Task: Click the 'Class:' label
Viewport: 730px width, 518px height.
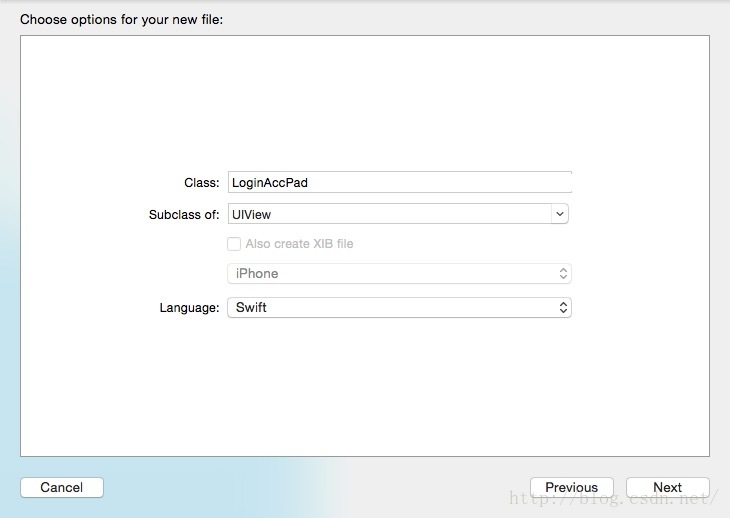Action: pyautogui.click(x=202, y=182)
